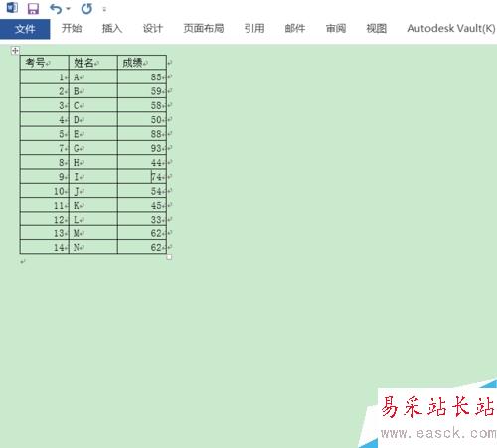Open the 设计 ribbon tab
The height and width of the screenshot is (448, 497).
click(x=153, y=29)
